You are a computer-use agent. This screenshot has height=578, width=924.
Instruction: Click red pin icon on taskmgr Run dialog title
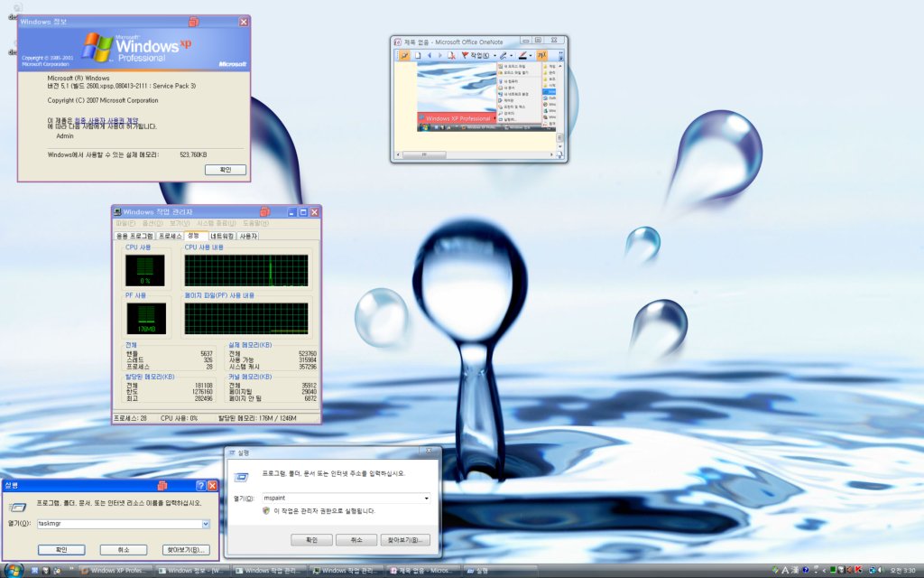click(x=162, y=485)
